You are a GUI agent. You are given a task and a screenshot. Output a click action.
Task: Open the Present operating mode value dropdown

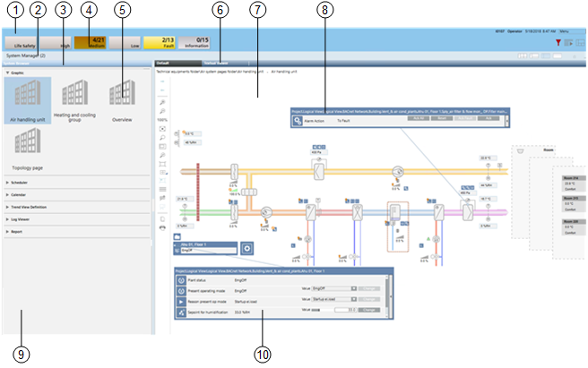click(354, 288)
